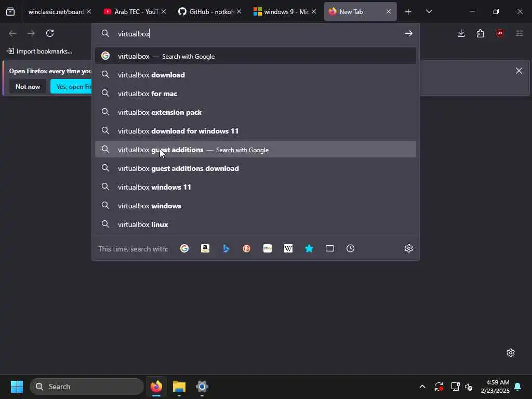Open the Downloads panel
Screen dimensions: 532x399
click(461, 33)
